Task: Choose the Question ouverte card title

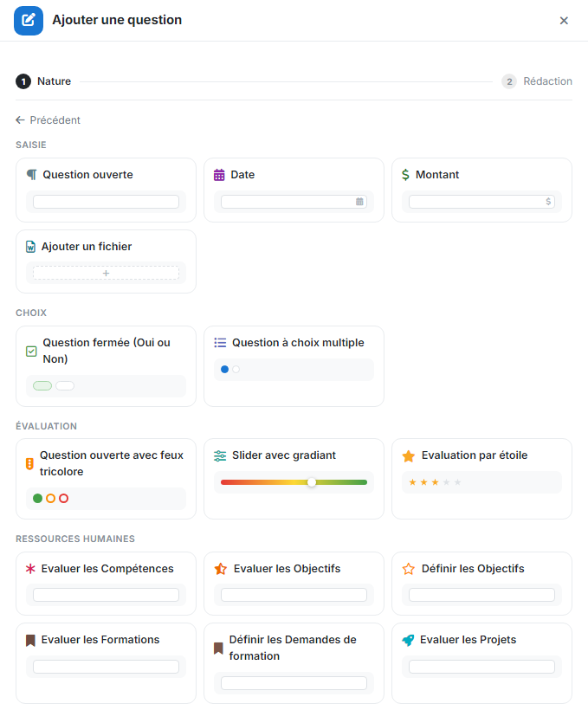Action: click(87, 175)
